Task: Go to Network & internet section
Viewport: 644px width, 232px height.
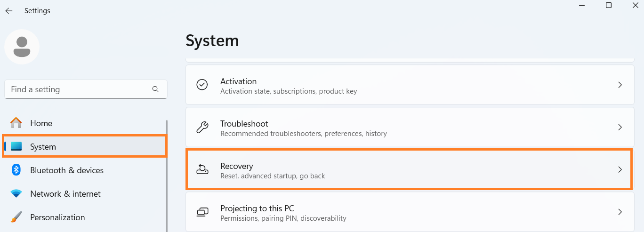Action: (x=65, y=193)
